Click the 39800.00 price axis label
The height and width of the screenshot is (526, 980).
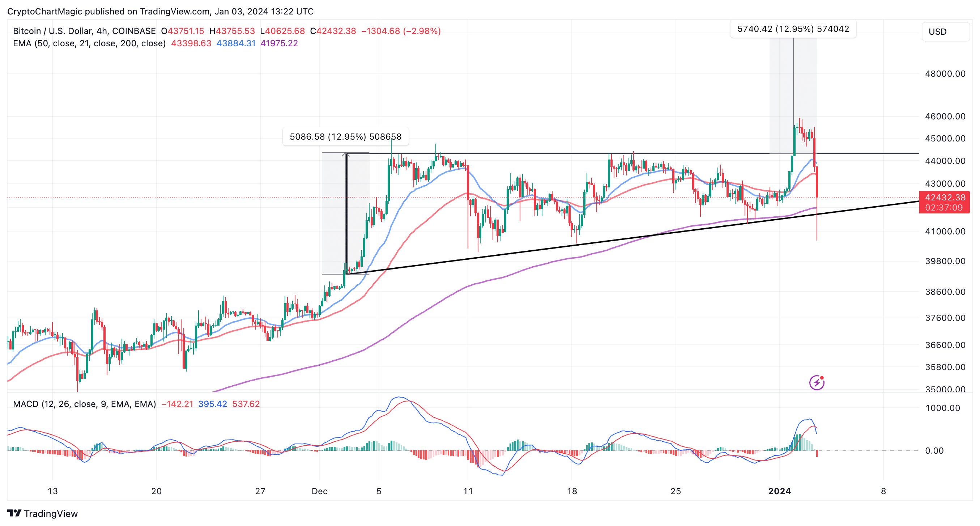point(945,261)
